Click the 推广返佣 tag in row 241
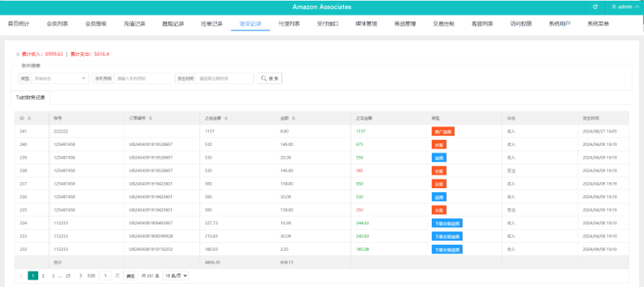The image size is (644, 287). 443,132
